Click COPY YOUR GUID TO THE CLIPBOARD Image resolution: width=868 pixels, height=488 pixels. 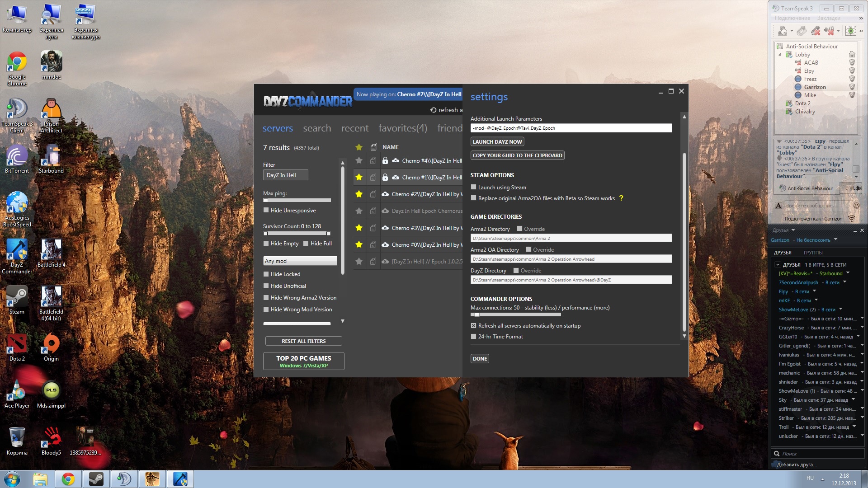518,155
